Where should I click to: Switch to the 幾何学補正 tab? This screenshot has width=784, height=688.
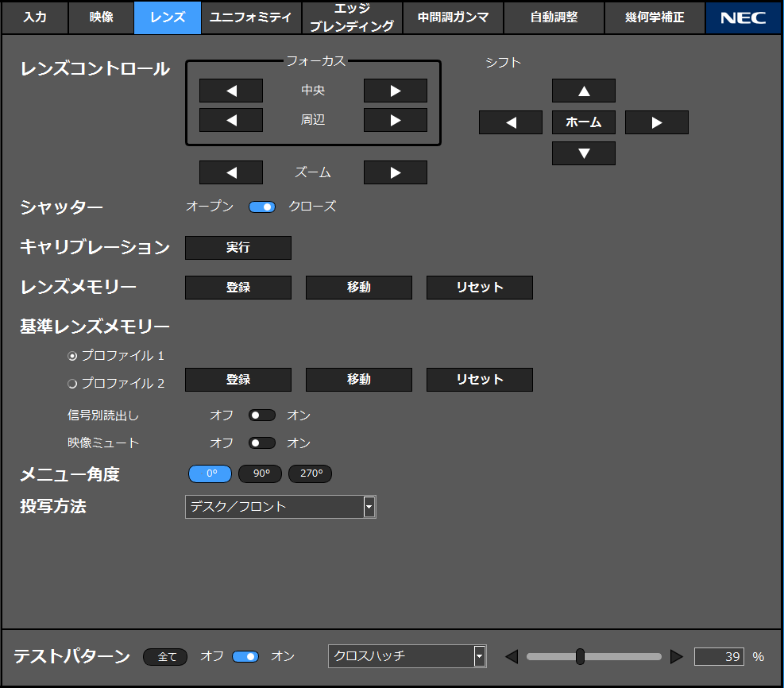(655, 17)
